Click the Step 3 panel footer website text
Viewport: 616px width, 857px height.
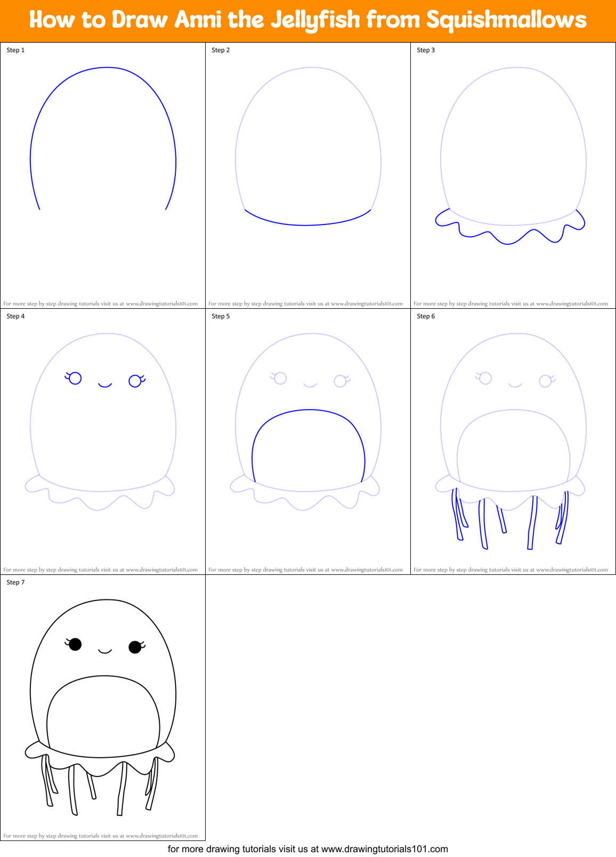pyautogui.click(x=510, y=303)
